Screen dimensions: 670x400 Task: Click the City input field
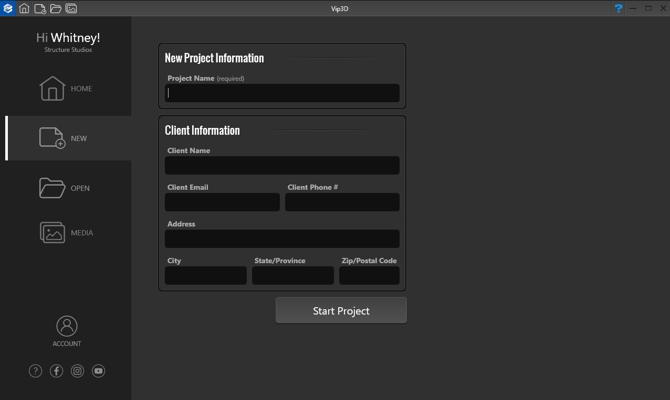pyautogui.click(x=206, y=276)
